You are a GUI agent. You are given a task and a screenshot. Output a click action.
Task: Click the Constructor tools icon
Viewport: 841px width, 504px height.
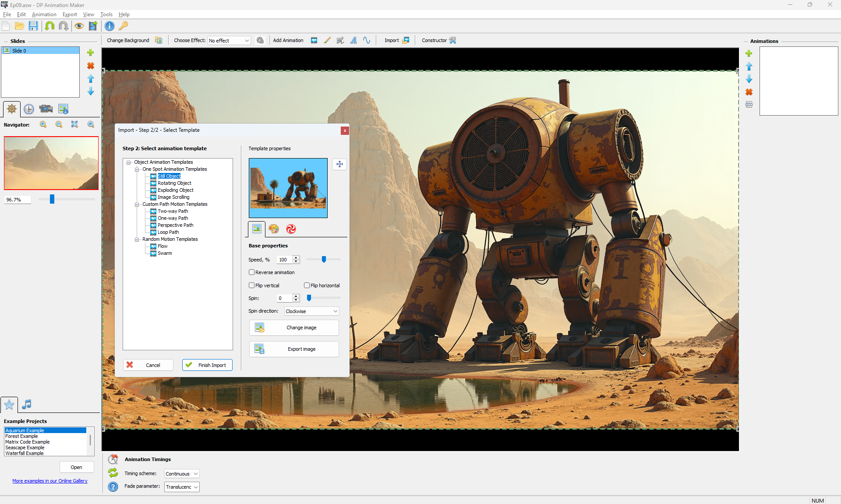pyautogui.click(x=453, y=40)
